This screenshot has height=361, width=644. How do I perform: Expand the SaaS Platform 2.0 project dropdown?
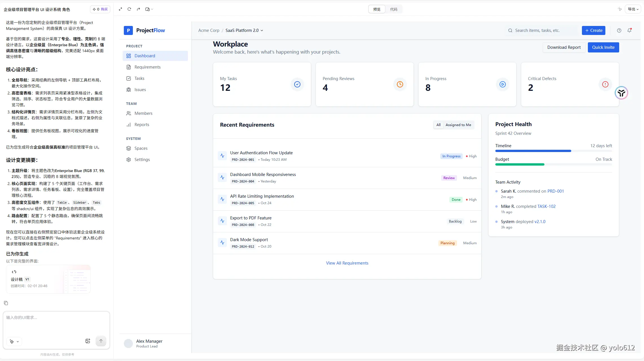pos(244,30)
